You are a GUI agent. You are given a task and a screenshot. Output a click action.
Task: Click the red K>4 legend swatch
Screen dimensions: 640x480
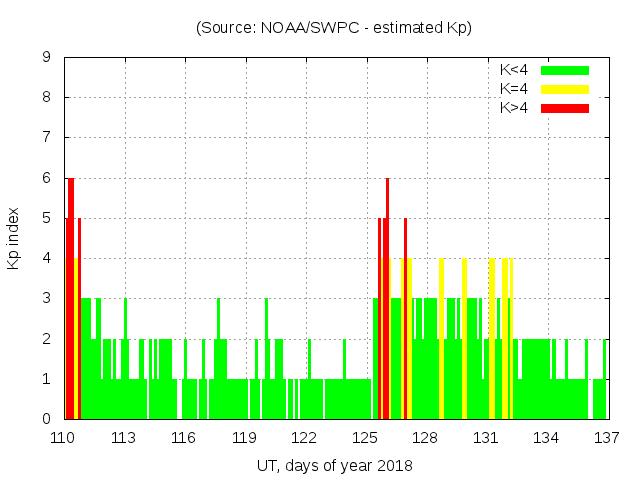565,108
